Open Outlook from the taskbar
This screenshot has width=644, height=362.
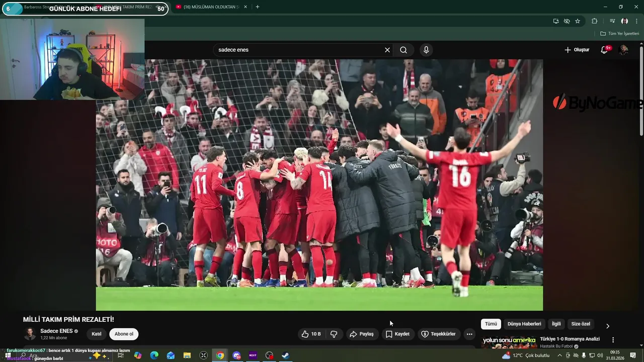(171, 355)
